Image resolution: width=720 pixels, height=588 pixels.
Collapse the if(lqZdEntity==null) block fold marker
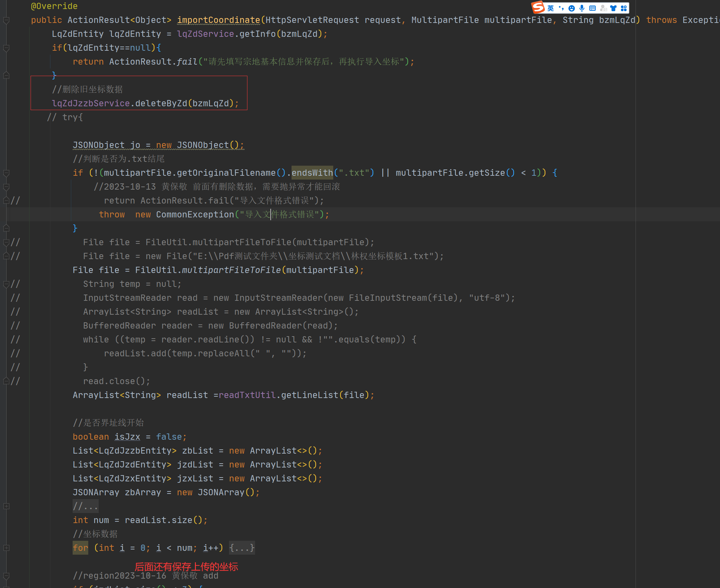click(6, 48)
